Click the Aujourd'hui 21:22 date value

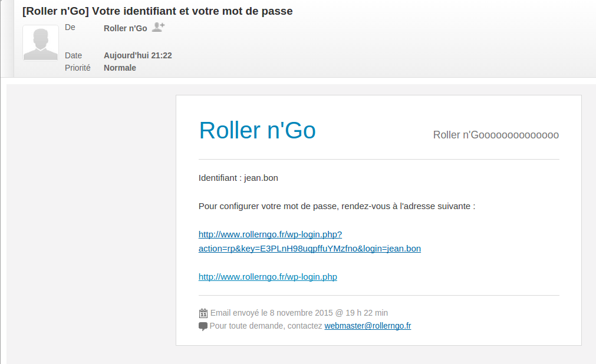click(137, 55)
